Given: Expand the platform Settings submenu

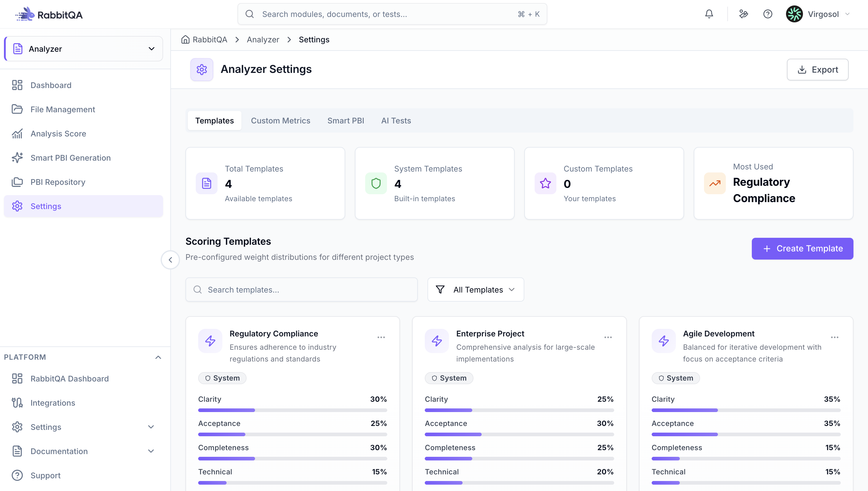Looking at the screenshot, I should tap(151, 427).
